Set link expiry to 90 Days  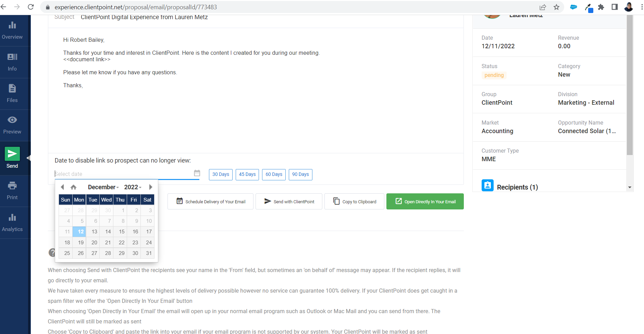tap(300, 175)
